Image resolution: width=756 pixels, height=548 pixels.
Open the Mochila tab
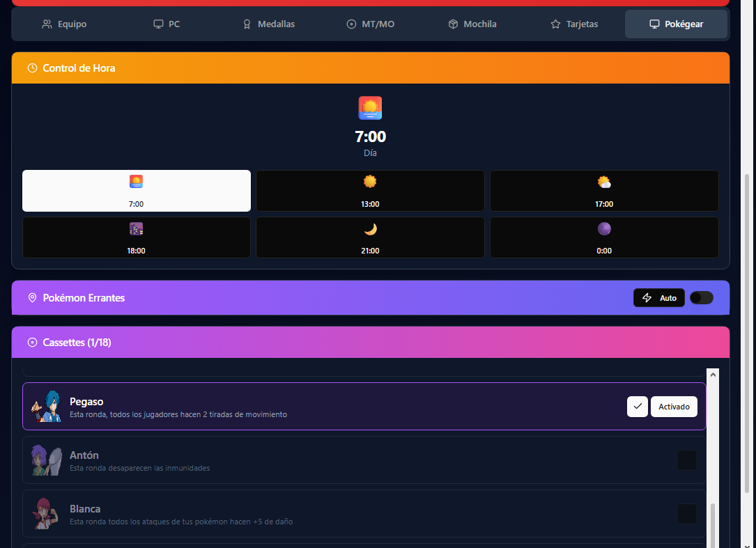[x=472, y=24]
